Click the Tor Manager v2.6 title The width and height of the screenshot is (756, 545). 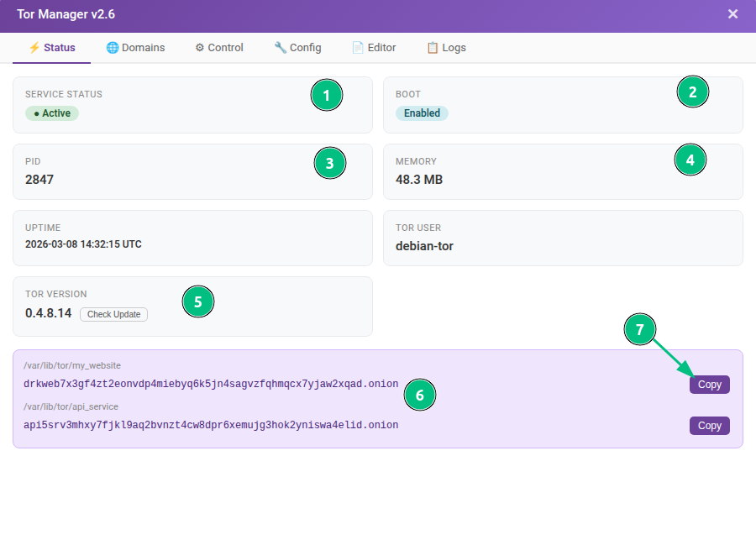(66, 14)
